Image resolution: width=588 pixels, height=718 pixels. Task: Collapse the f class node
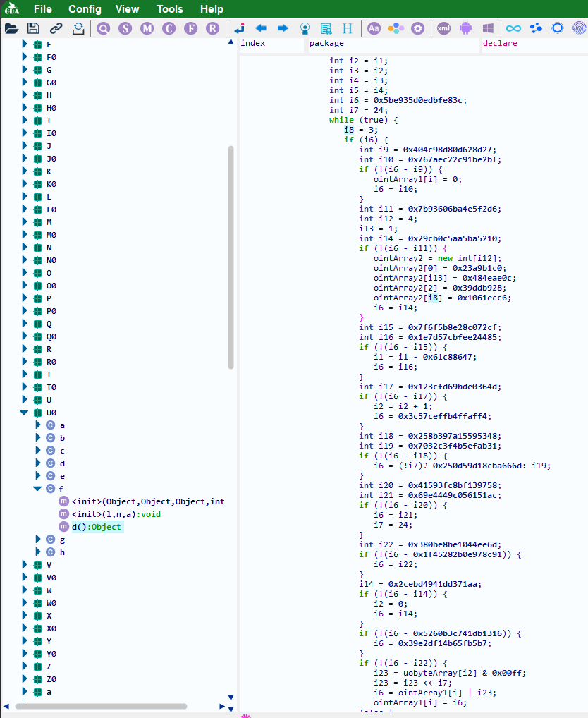(38, 489)
